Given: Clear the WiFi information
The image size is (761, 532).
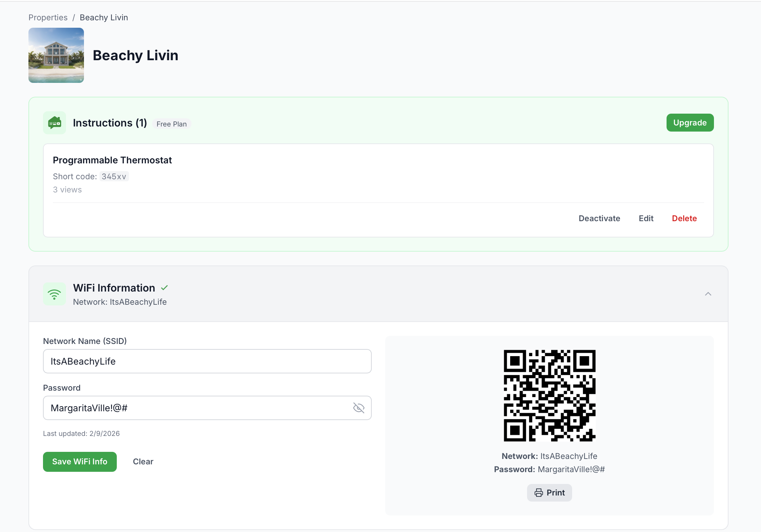Looking at the screenshot, I should click(143, 462).
